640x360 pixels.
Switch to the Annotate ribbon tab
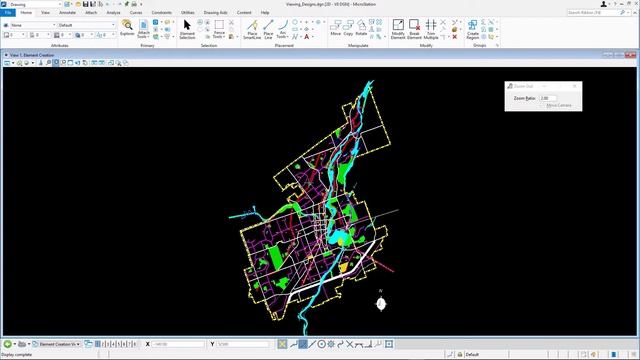67,13
